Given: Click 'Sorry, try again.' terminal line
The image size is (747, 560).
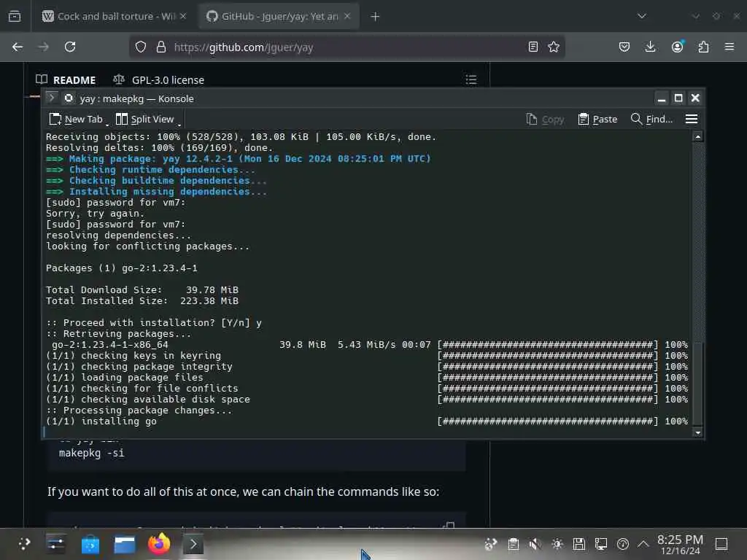Looking at the screenshot, I should 95,214.
